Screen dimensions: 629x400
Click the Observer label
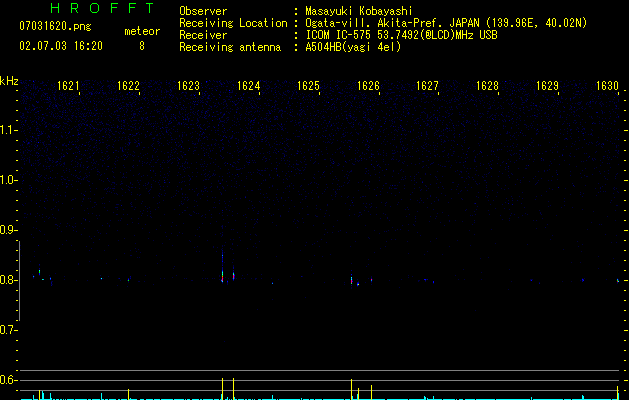(203, 11)
